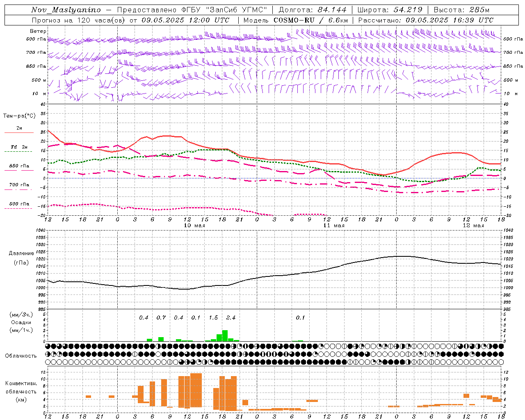Click the Облачность cloud cover label
Screen dimensions: 525x420
tap(21, 356)
